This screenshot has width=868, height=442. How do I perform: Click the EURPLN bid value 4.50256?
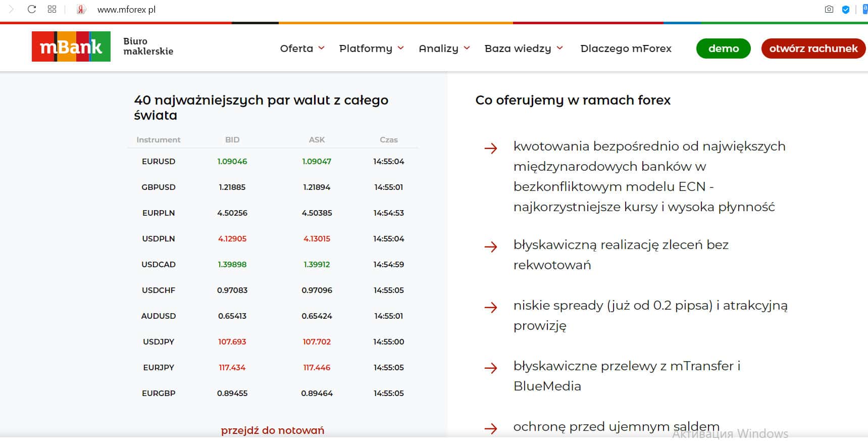(232, 213)
